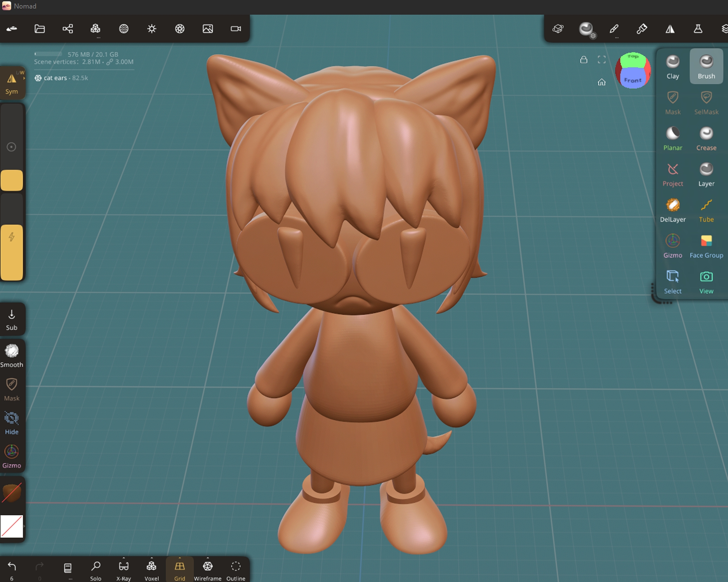728x582 pixels.
Task: Toggle the Grid display
Action: point(179,570)
